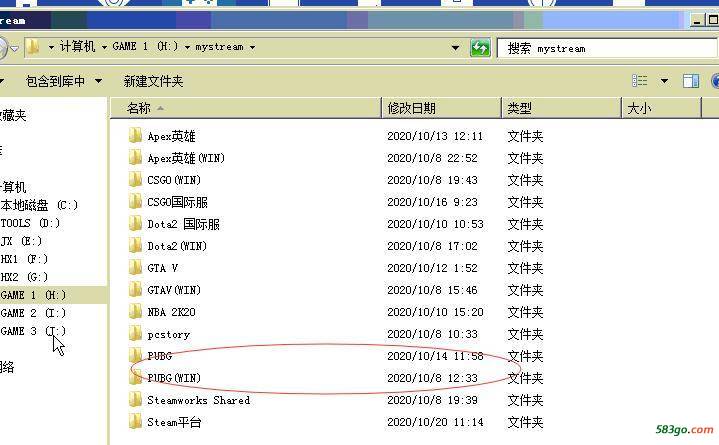Select the PUBG folder name

[160, 356]
